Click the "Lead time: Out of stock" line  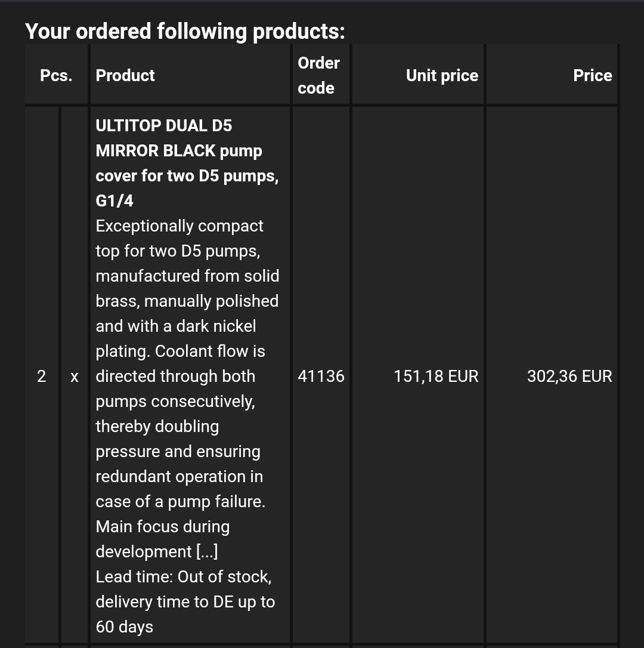[x=184, y=577]
